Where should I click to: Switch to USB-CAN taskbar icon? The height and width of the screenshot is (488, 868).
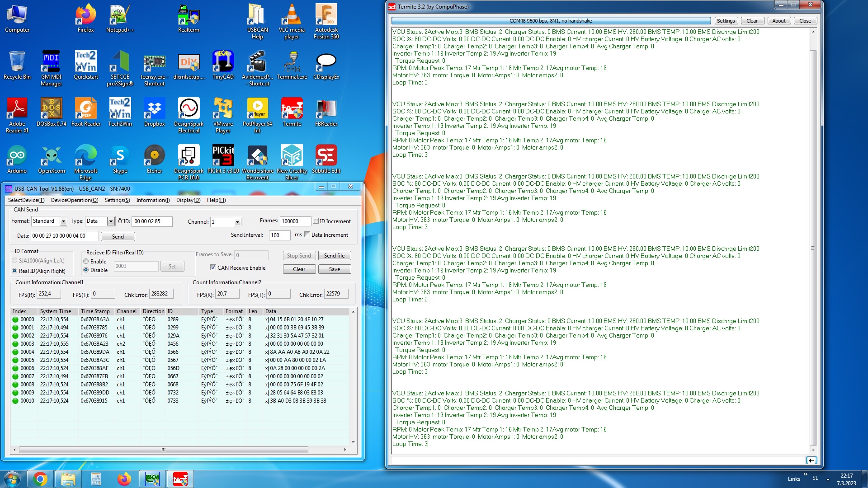152,479
